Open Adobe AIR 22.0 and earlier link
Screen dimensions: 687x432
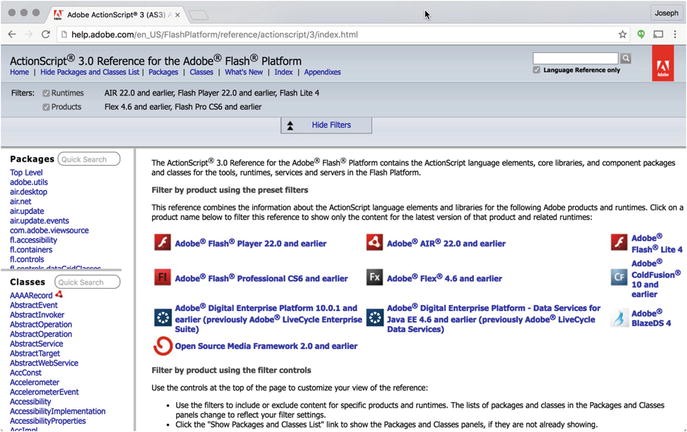click(446, 243)
